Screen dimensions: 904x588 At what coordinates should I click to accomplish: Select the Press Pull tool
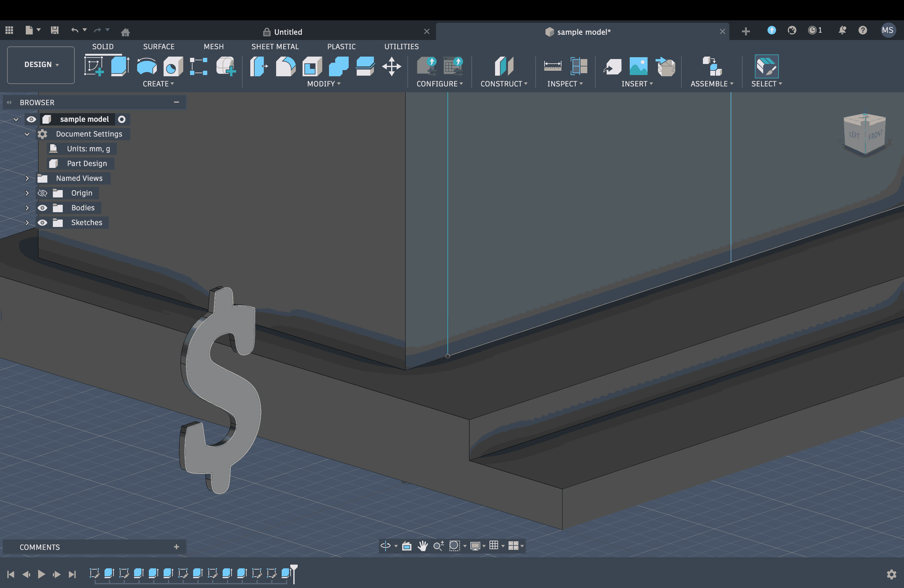click(x=259, y=66)
